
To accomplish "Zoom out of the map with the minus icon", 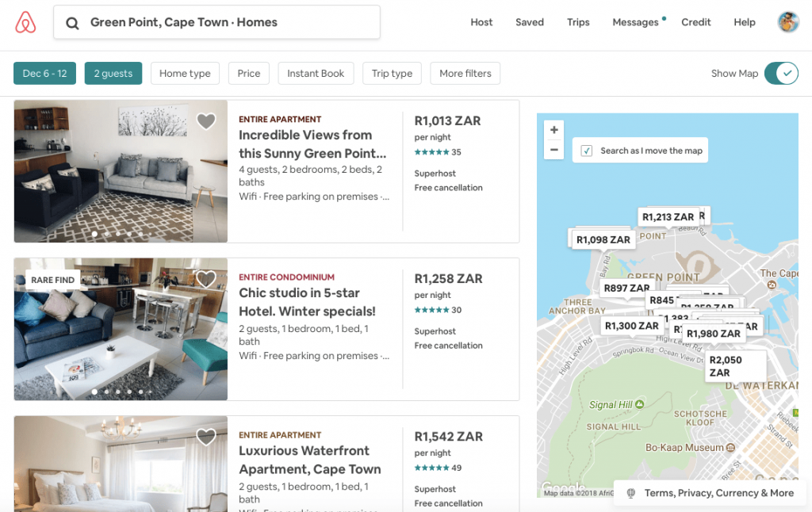I will 553,149.
